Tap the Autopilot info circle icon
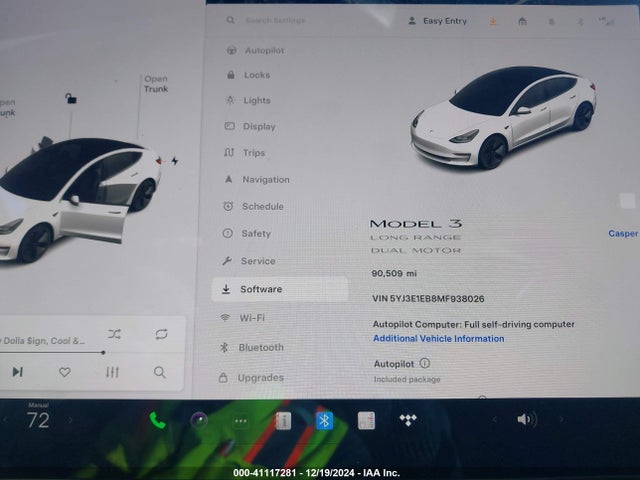This screenshot has height=480, width=640. coord(424,363)
